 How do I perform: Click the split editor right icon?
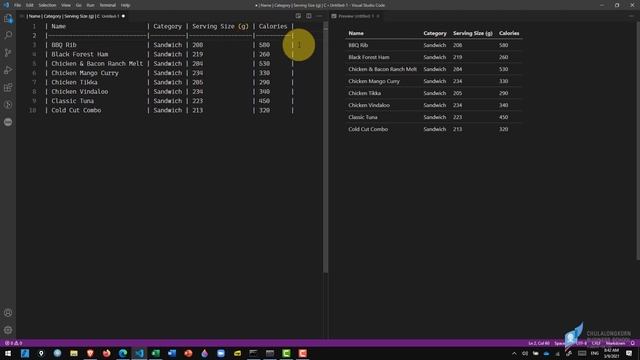click(309, 16)
